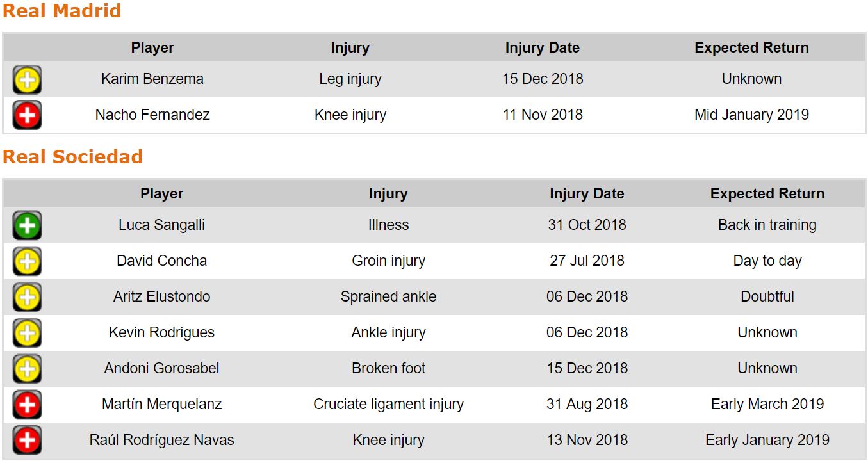The height and width of the screenshot is (461, 868).
Task: Click David Concha's yellow status icon
Action: 27,262
